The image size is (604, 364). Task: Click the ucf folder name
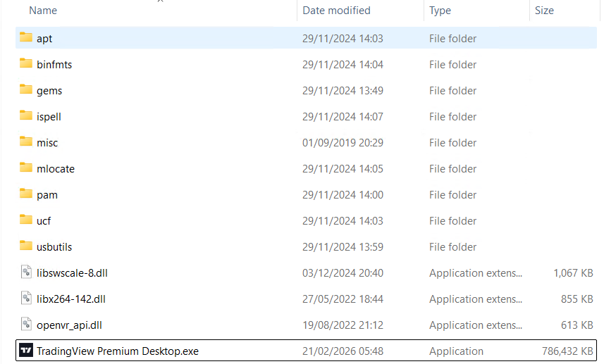pos(44,221)
